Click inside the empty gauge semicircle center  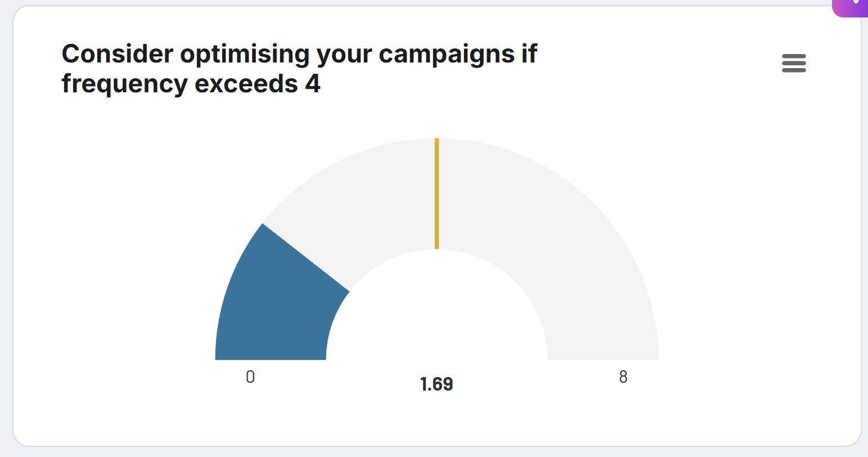(x=437, y=315)
